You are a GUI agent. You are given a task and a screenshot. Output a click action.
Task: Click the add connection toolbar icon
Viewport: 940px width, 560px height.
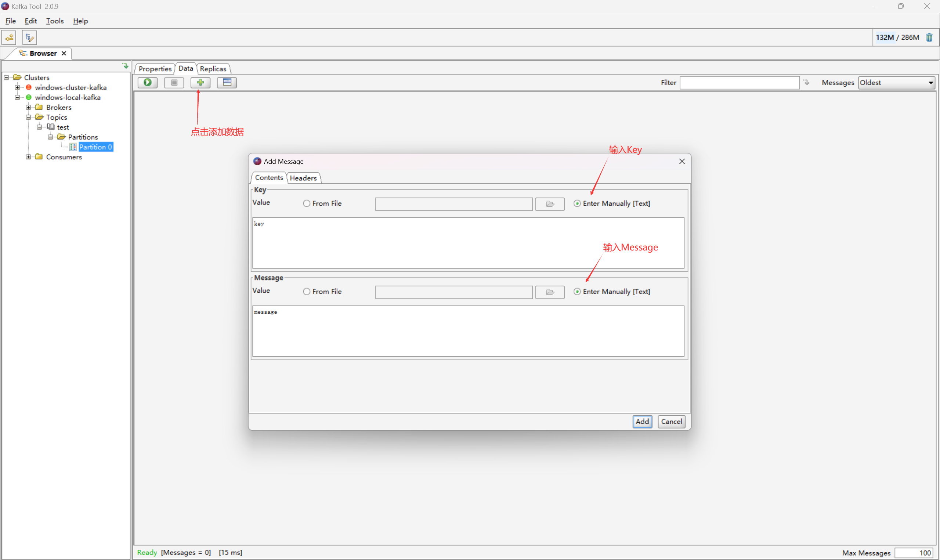tap(9, 37)
